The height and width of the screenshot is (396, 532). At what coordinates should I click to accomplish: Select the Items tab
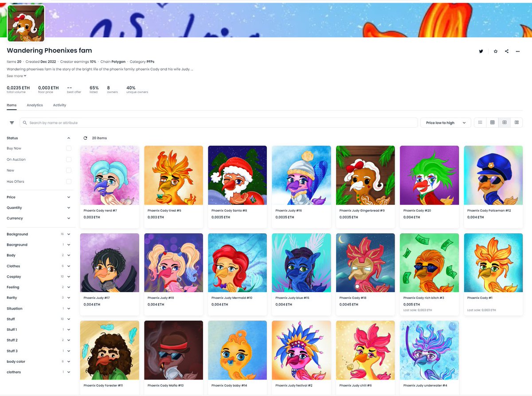12,105
